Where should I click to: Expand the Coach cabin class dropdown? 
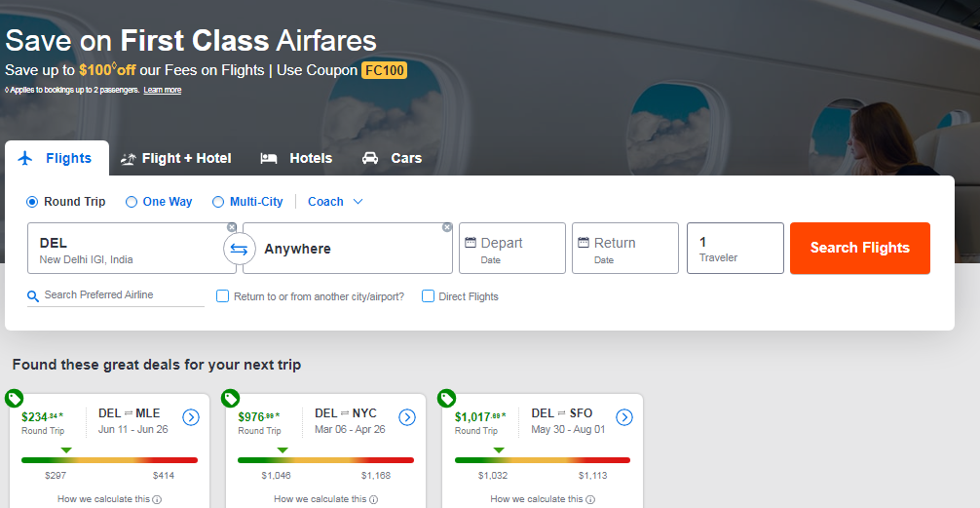point(335,202)
